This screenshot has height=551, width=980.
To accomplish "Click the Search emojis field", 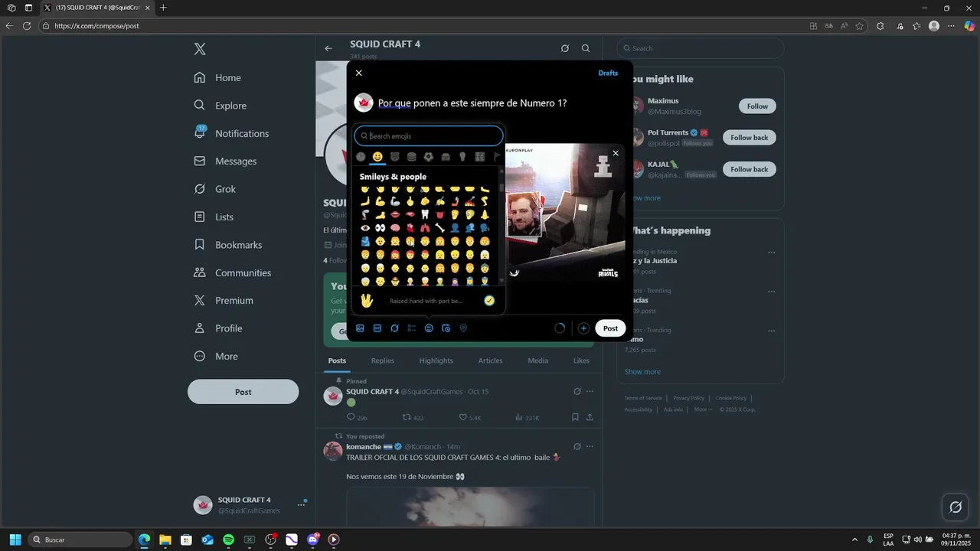I will coord(429,136).
